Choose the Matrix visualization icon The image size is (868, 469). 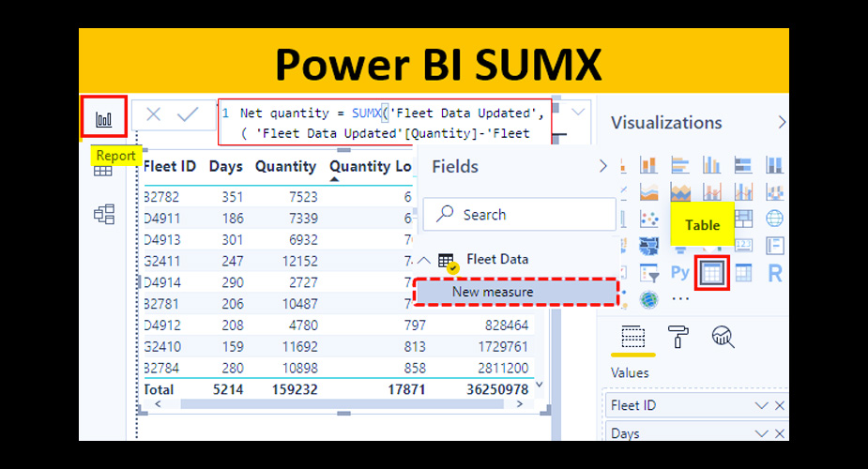click(743, 273)
